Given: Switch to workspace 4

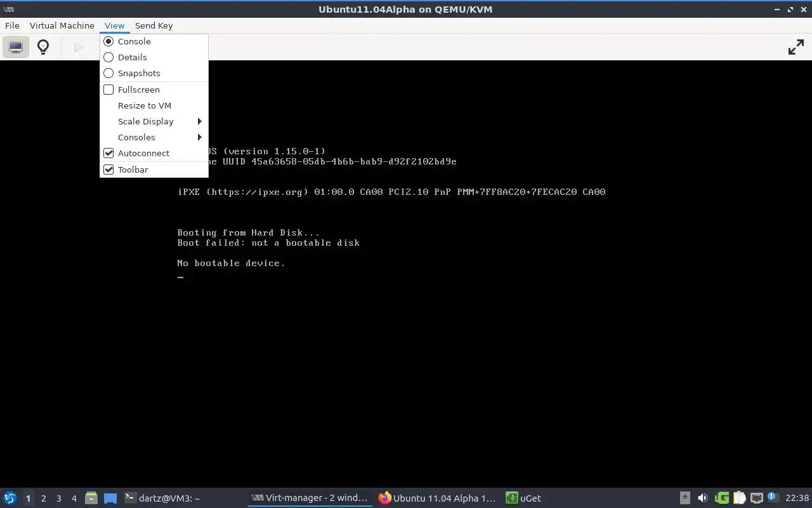Looking at the screenshot, I should tap(74, 498).
